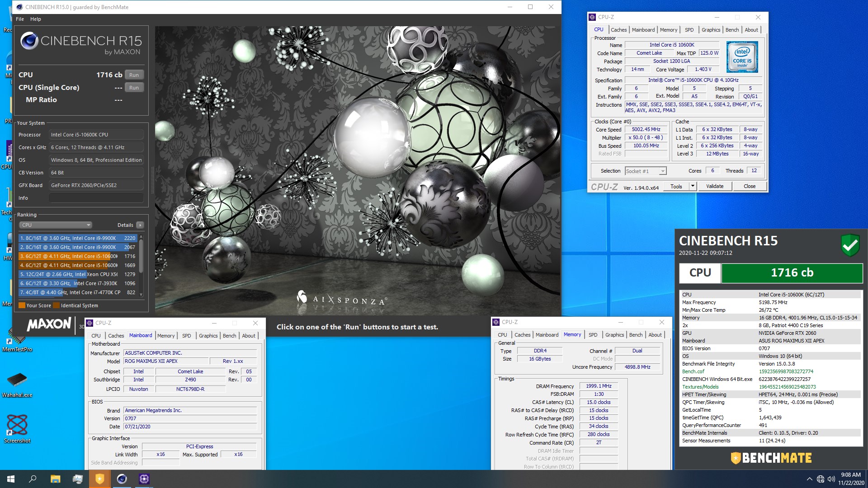Image resolution: width=868 pixels, height=488 pixels.
Task: Run the Cinebench CPU benchmark
Action: (x=134, y=75)
